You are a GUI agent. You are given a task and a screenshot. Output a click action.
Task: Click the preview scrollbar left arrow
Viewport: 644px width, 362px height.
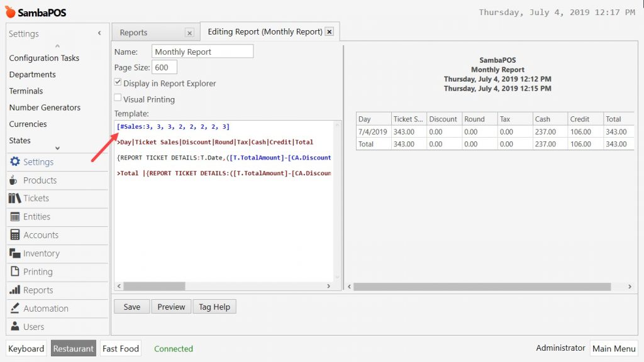click(x=349, y=287)
